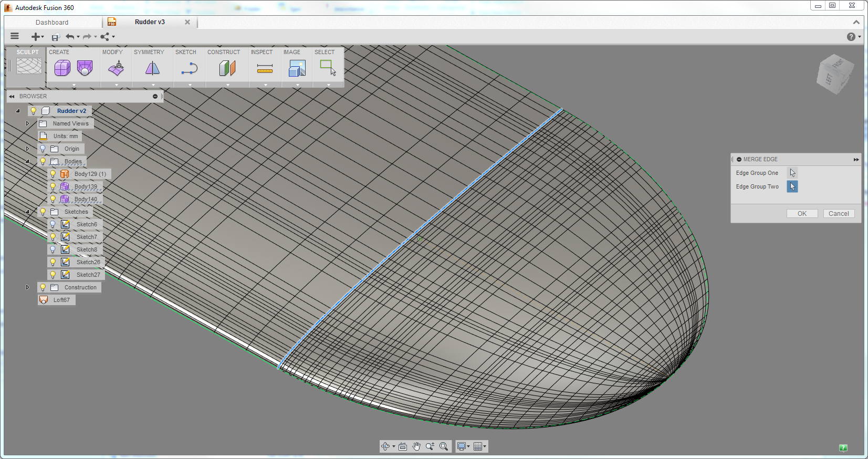This screenshot has height=459, width=868.
Task: Click the Symmetry mirror tool icon
Action: tap(152, 68)
